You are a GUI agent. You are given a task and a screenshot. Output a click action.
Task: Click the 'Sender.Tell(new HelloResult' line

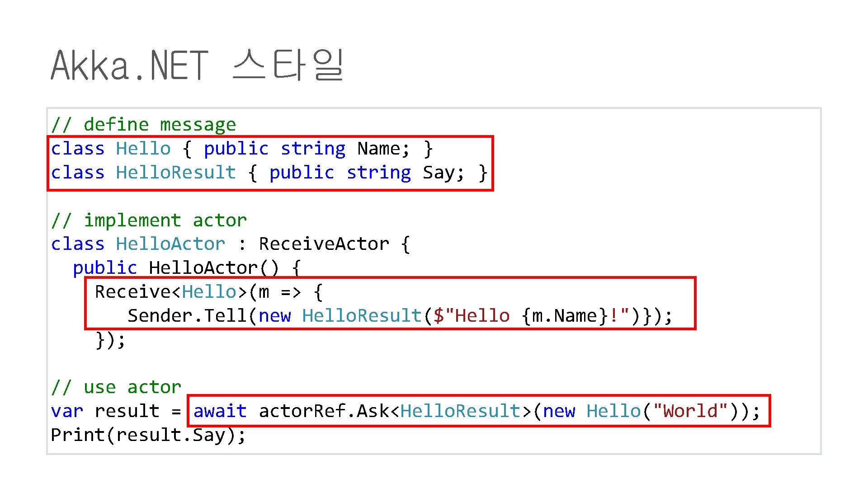click(400, 316)
